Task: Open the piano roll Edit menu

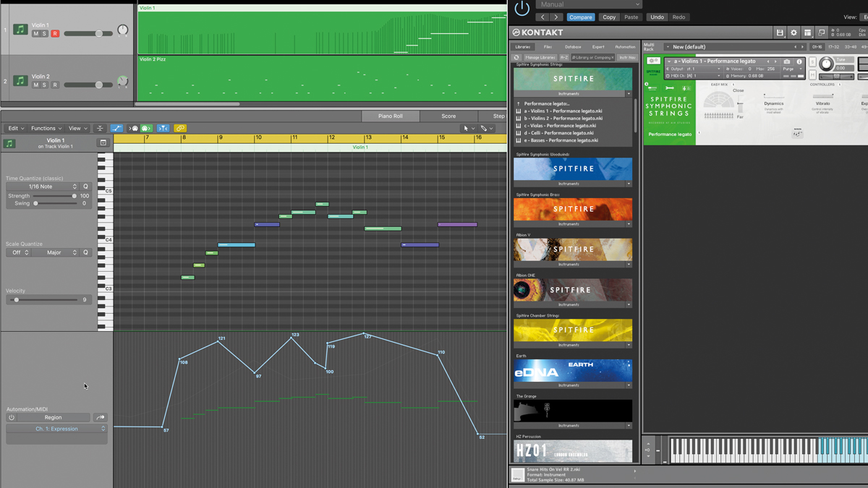Action: pyautogui.click(x=16, y=129)
